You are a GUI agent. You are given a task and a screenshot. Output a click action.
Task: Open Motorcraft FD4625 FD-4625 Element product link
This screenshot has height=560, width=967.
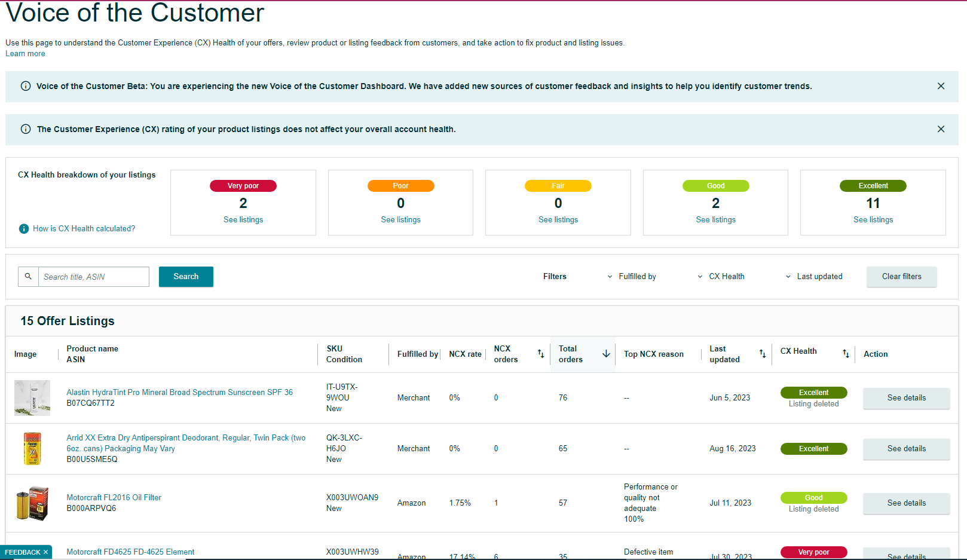tap(130, 552)
